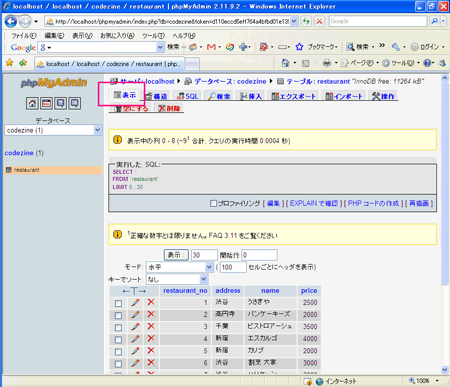The image size is (450, 387).
Task: Sort by the restaurant_no column header
Action: [185, 291]
